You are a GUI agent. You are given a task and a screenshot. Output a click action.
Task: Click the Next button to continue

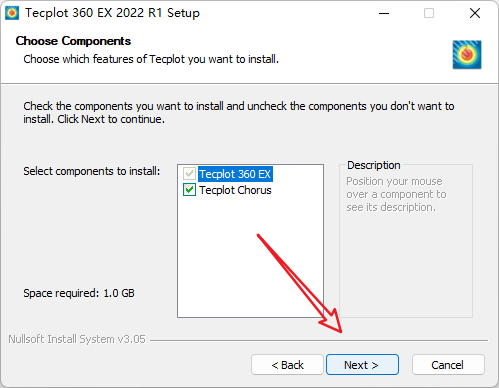click(362, 365)
